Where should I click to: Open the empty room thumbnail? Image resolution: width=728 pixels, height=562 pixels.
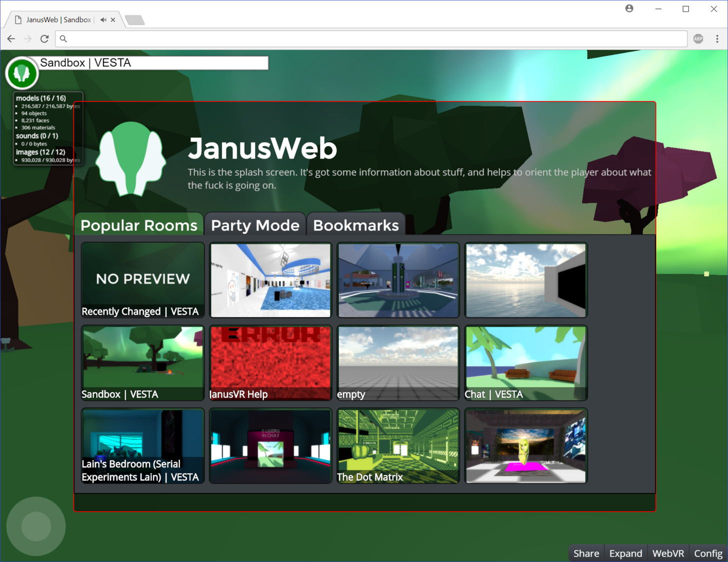[x=398, y=363]
